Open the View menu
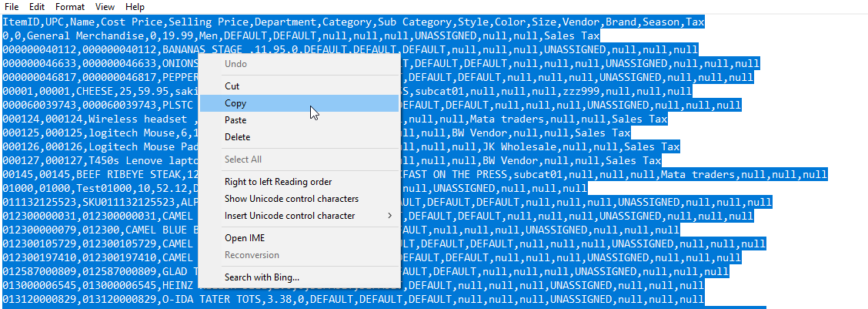This screenshot has height=309, width=868. point(105,7)
